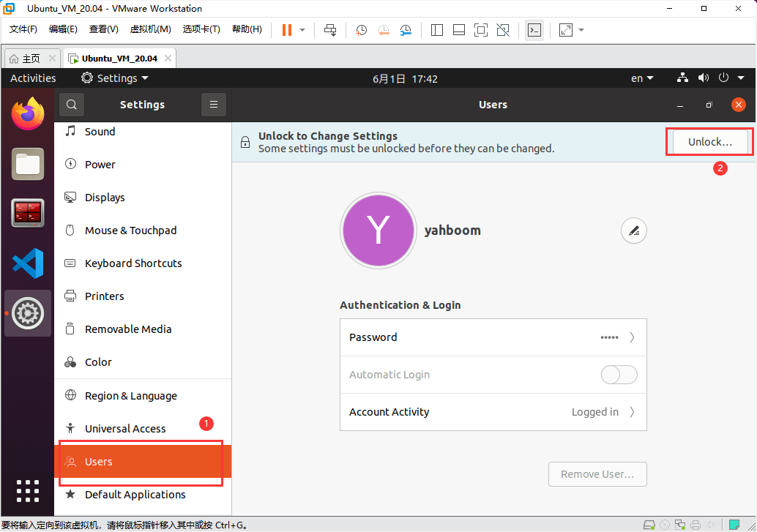
Task: Click the yahboom user avatar picture
Action: 378,231
